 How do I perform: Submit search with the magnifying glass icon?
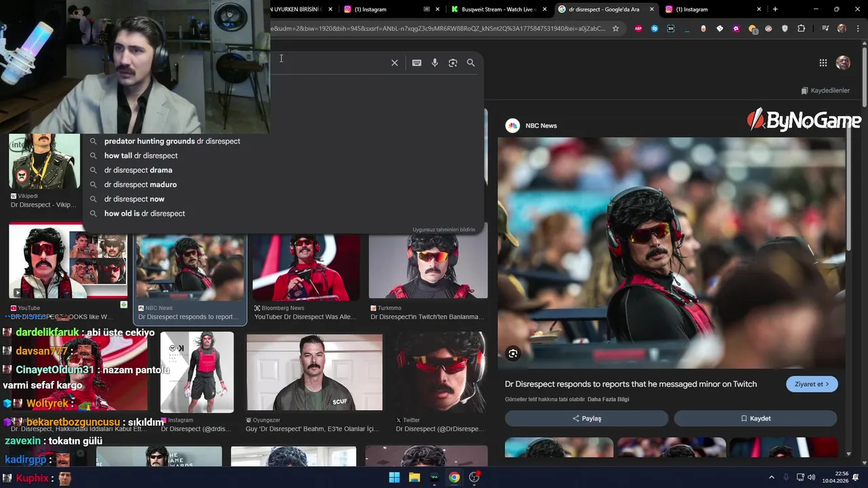471,63
